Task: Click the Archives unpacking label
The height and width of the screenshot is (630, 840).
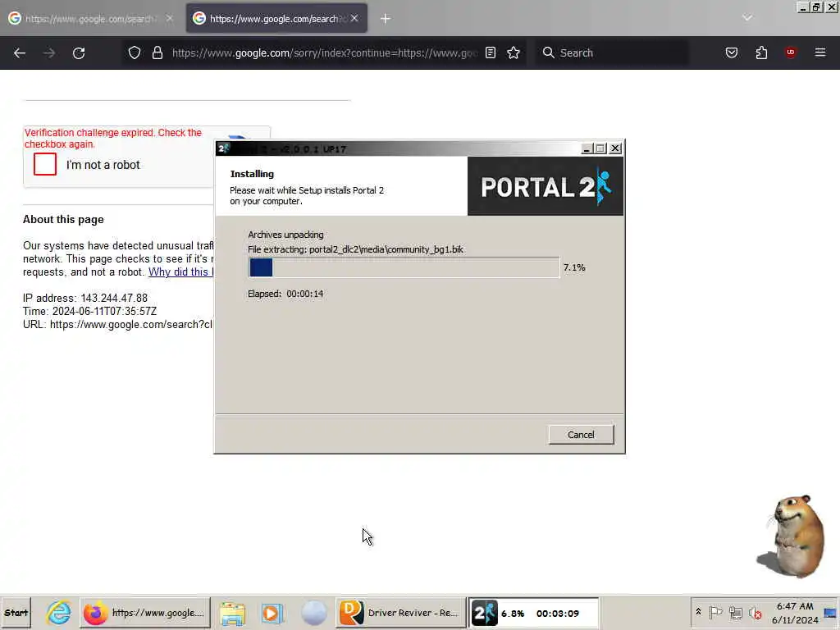Action: [285, 235]
